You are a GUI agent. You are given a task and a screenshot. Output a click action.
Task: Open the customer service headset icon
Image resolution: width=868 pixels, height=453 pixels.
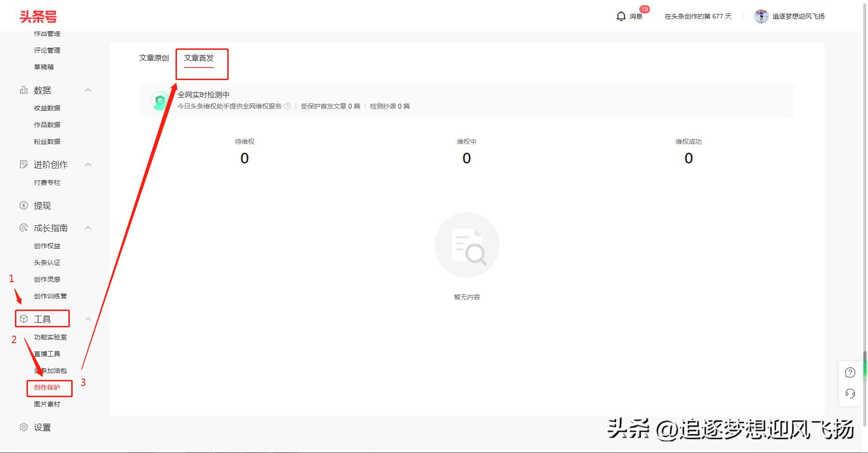point(850,394)
